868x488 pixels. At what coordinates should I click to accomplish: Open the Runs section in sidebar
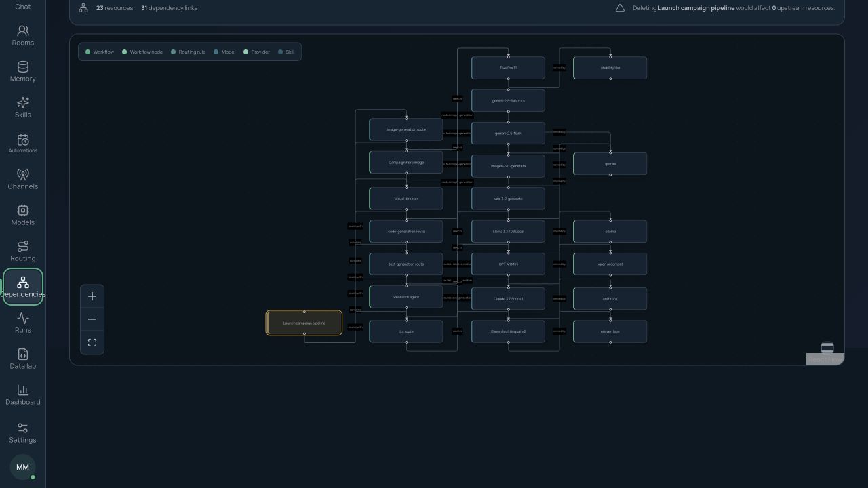(22, 323)
